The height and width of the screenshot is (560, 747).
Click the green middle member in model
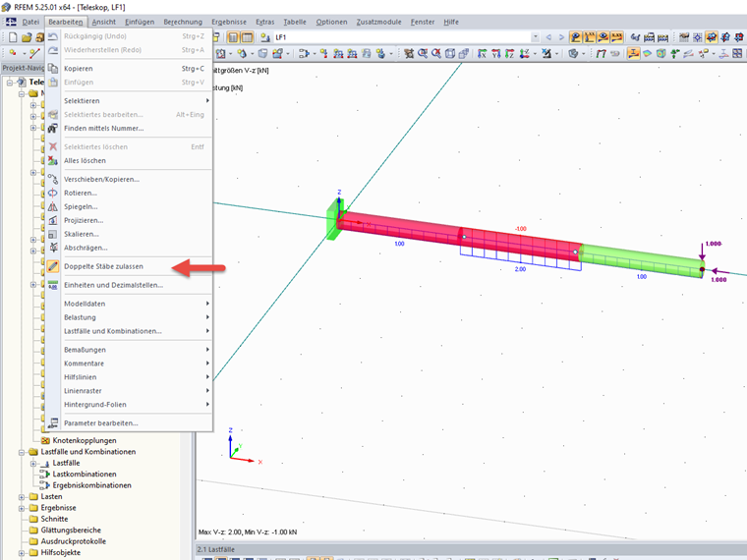[x=641, y=260]
